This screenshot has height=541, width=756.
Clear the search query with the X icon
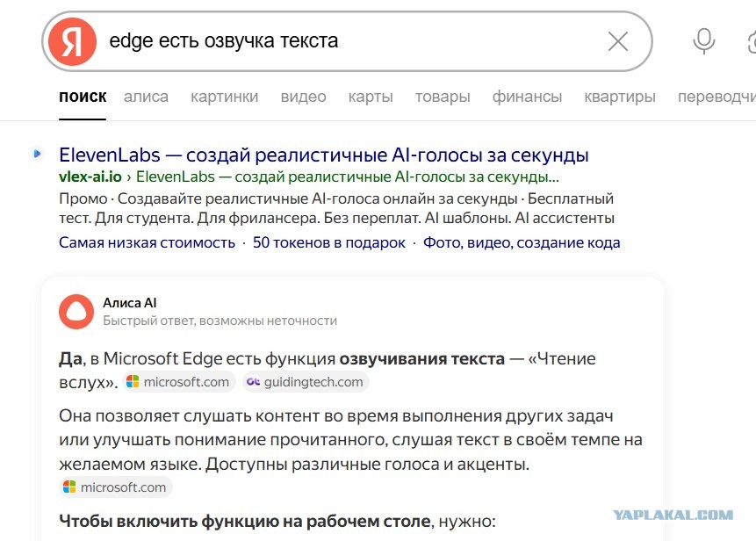tap(617, 41)
